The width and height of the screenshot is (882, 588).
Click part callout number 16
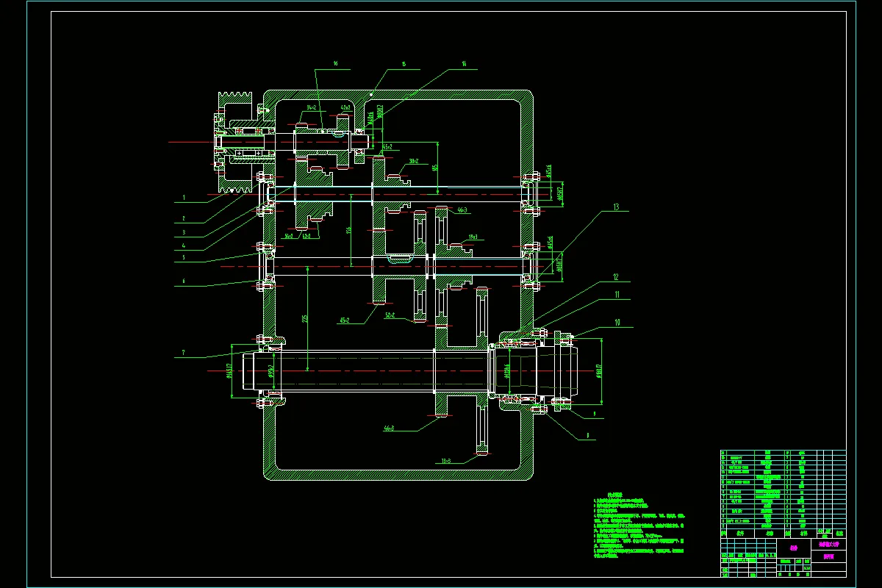click(335, 65)
